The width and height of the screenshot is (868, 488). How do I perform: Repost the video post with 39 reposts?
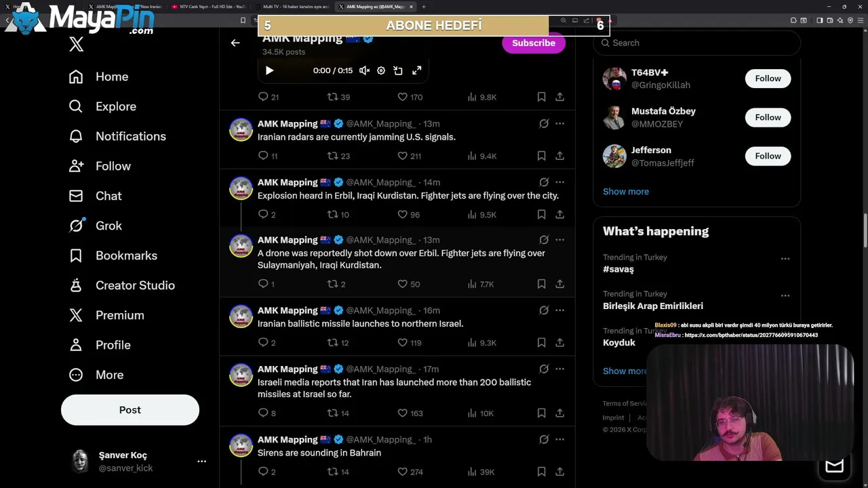coord(338,97)
